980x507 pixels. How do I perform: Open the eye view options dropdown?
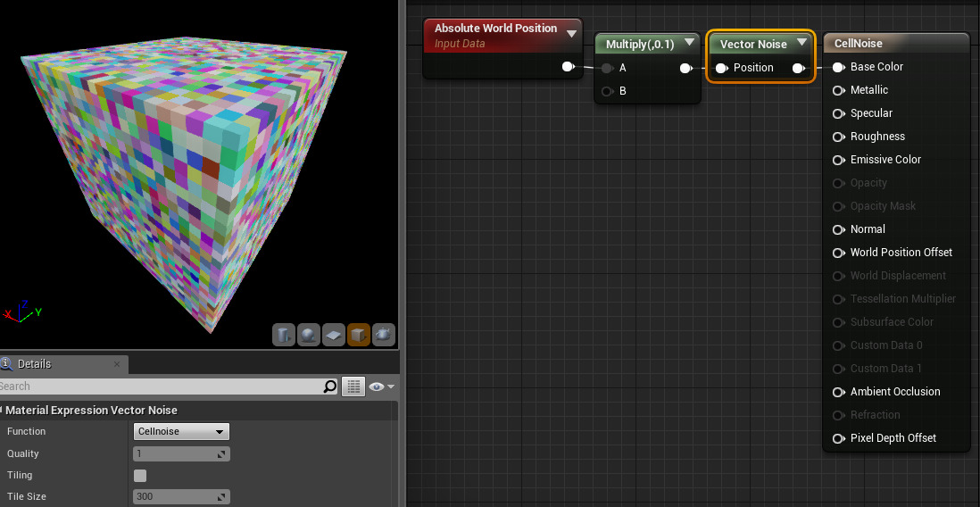click(382, 386)
